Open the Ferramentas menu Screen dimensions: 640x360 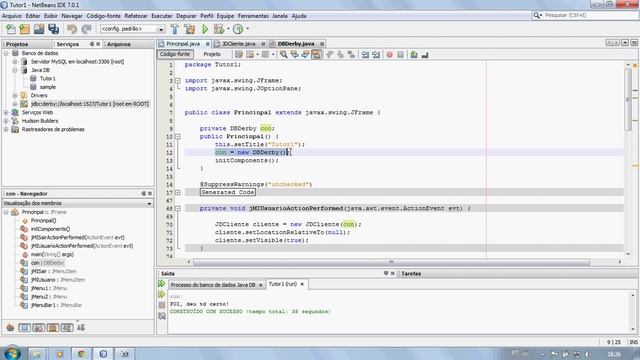coord(253,16)
